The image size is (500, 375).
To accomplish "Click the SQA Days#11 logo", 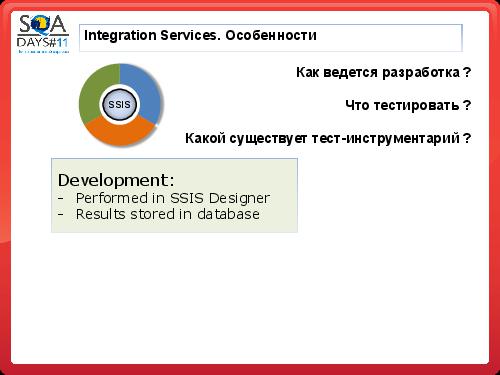I will coord(43,34).
